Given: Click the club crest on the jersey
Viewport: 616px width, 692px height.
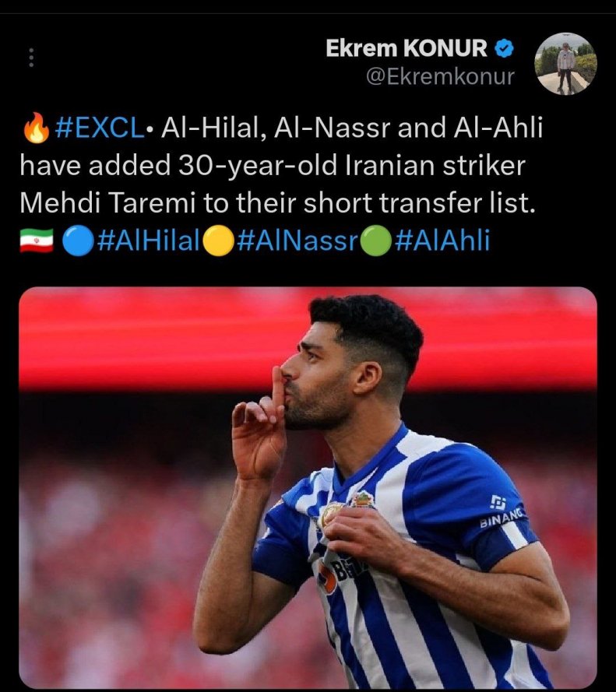Looking at the screenshot, I should pyautogui.click(x=363, y=499).
